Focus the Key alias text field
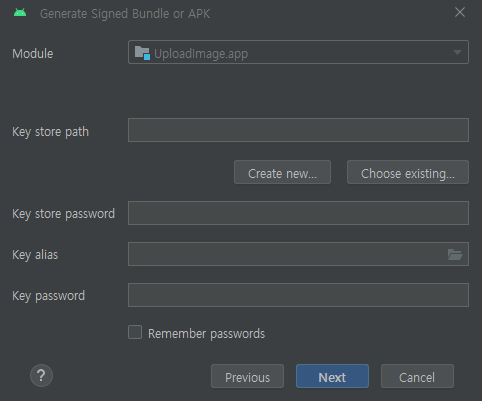The image size is (482, 401). [287, 254]
